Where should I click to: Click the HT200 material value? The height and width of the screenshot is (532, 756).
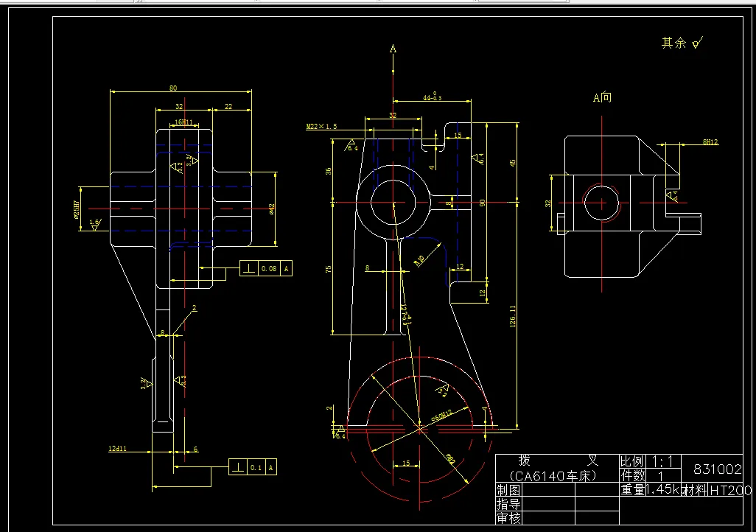click(730, 490)
